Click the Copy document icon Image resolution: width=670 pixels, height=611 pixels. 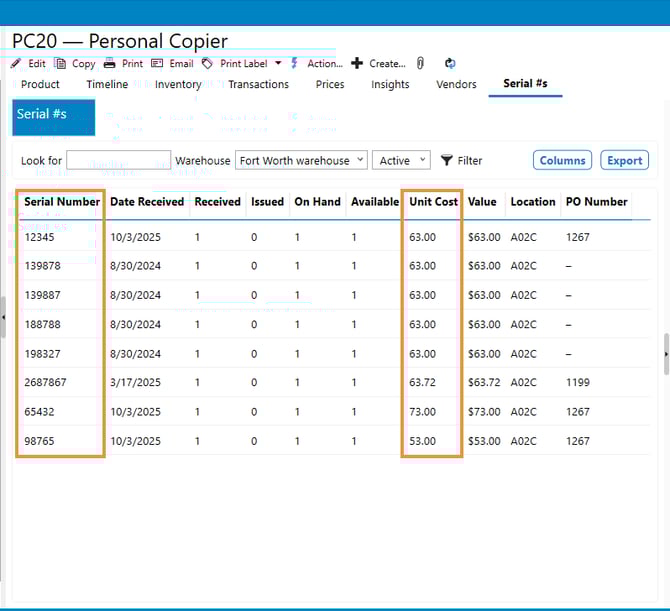pos(60,63)
